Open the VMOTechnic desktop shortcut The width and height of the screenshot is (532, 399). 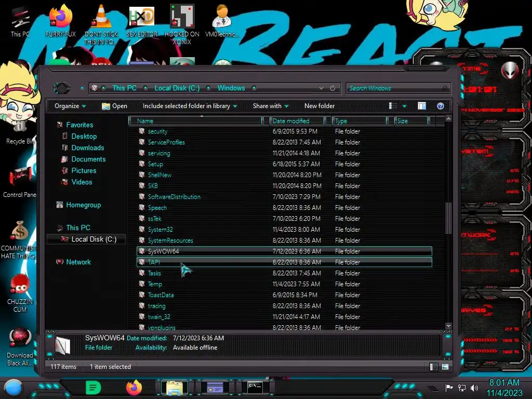(222, 21)
